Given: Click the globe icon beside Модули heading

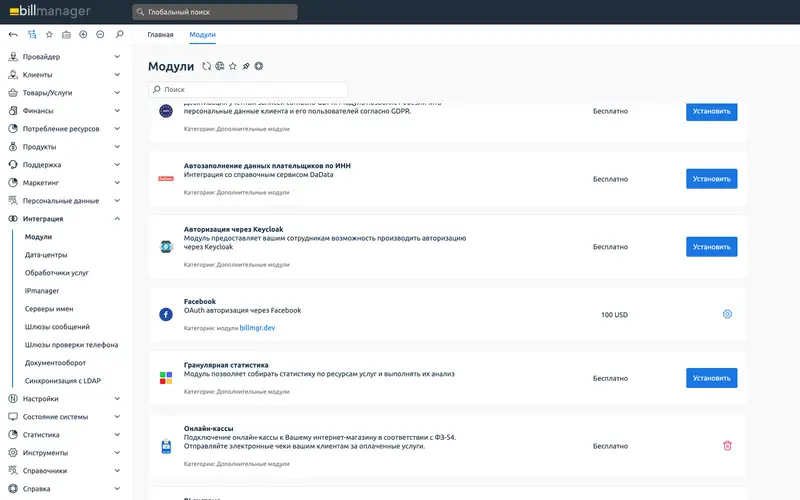Looking at the screenshot, I should coord(220,66).
